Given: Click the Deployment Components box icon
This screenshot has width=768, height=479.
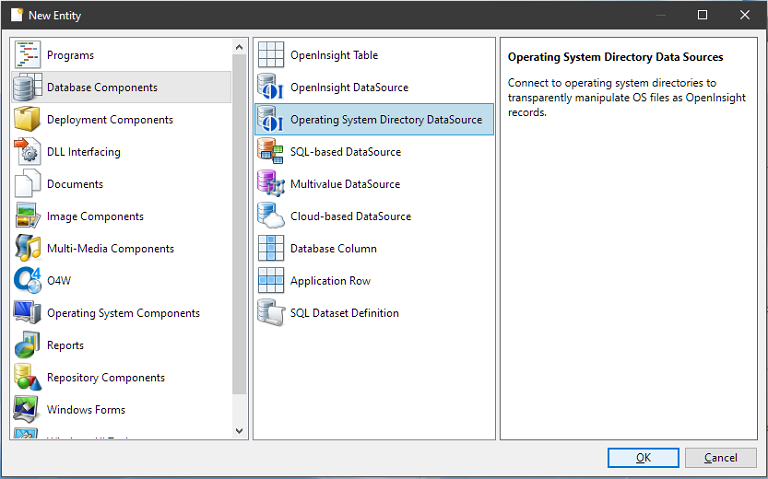Looking at the screenshot, I should pos(27,120).
